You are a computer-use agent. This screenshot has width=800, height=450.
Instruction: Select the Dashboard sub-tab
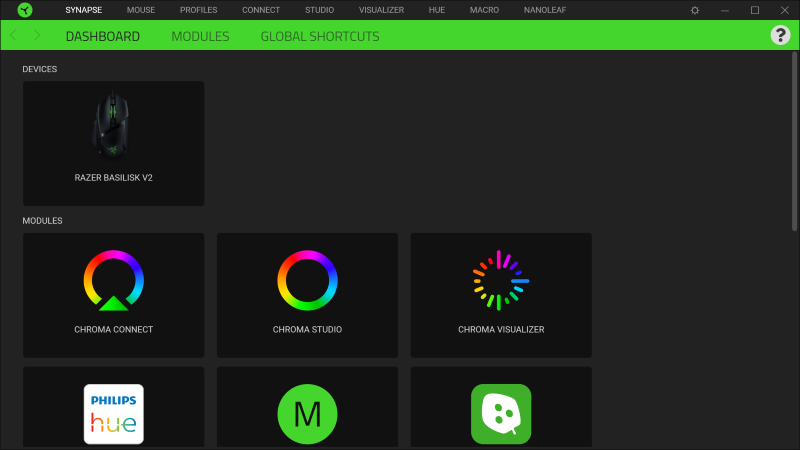pos(103,36)
